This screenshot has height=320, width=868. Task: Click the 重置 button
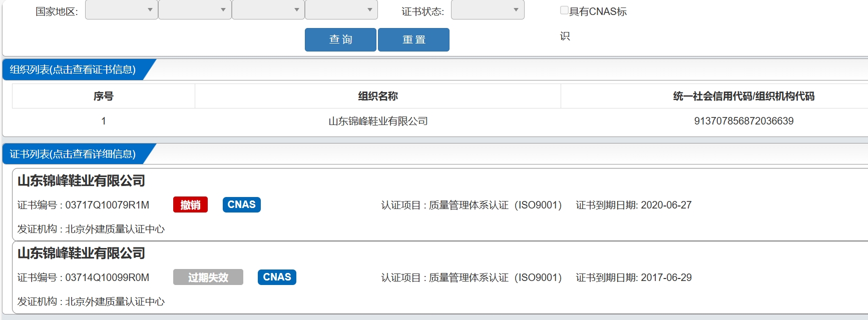pyautogui.click(x=413, y=39)
